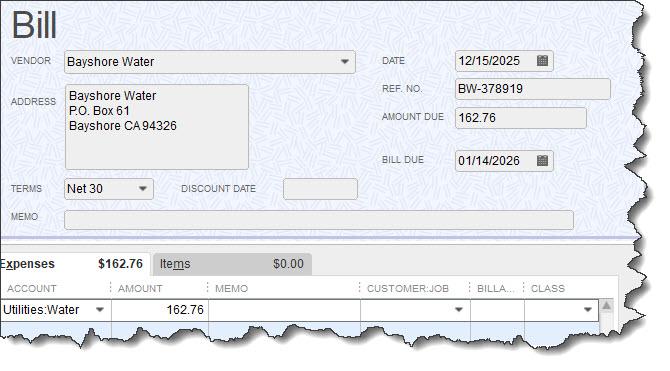Click the Ref. No. field BW-378919
The width and height of the screenshot is (670, 371).
tap(532, 89)
